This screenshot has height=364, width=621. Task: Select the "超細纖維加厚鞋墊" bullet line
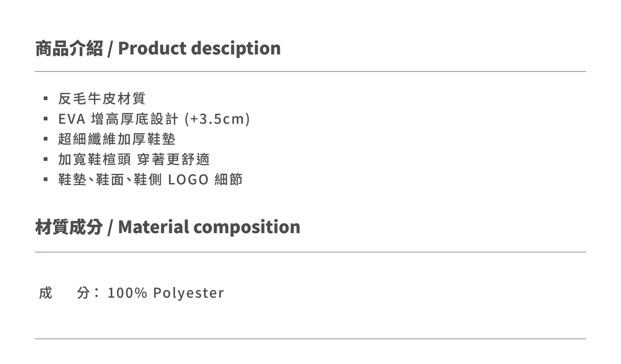pyautogui.click(x=117, y=139)
